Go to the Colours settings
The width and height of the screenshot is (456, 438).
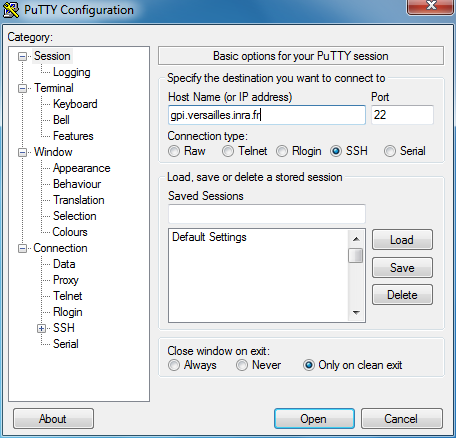click(70, 232)
